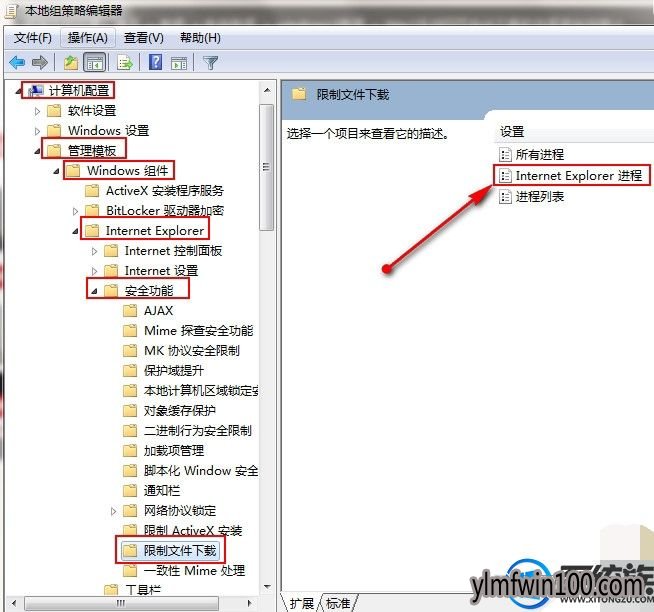The width and height of the screenshot is (654, 612).
Task: Expand the 网络协议锁定 folder arrow
Action: pos(113,511)
